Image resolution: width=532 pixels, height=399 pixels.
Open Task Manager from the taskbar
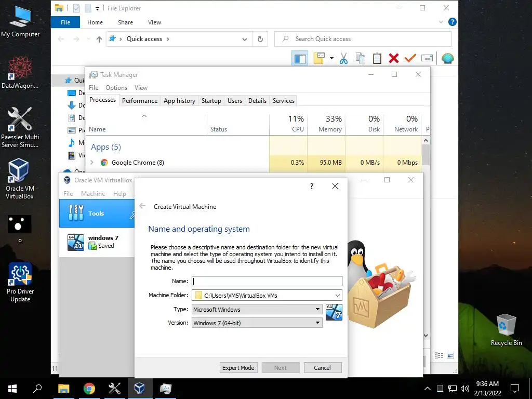point(166,389)
